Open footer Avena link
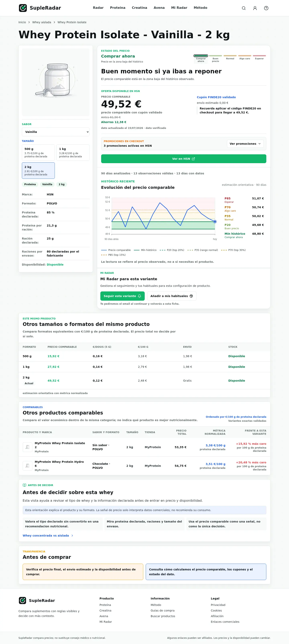Viewport: 289px width, 644px height. click(104, 616)
